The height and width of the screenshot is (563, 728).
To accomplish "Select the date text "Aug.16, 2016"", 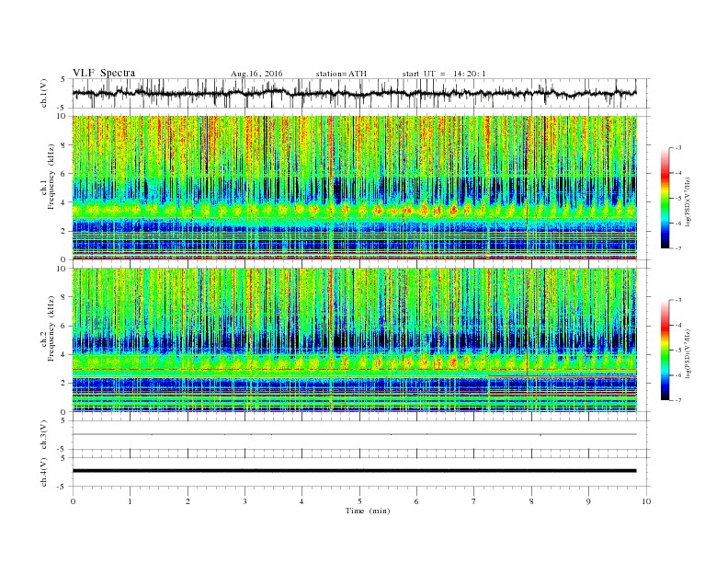I will coord(256,74).
